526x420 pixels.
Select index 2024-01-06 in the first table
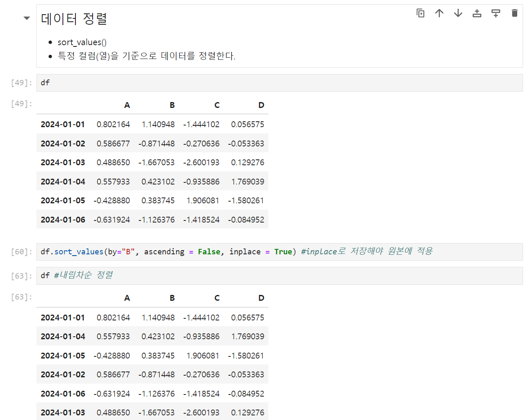(x=63, y=220)
